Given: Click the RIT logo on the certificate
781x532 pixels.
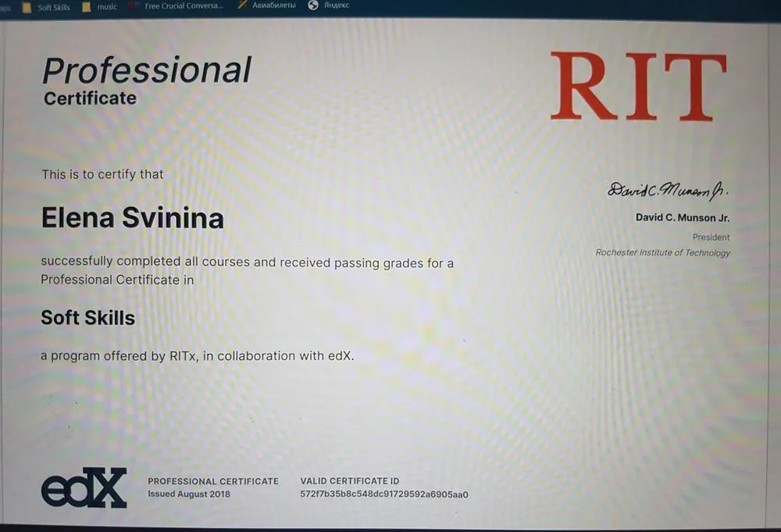Looking at the screenshot, I should [x=639, y=86].
